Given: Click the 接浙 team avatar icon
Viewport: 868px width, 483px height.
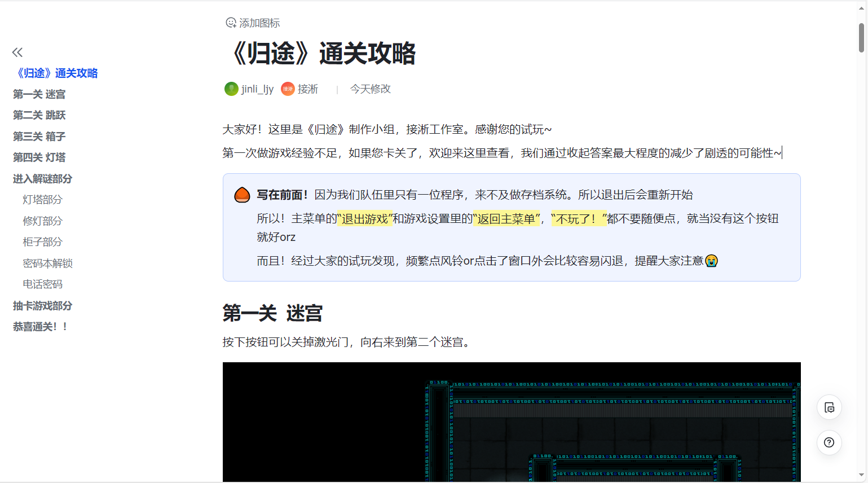Looking at the screenshot, I should pos(288,89).
